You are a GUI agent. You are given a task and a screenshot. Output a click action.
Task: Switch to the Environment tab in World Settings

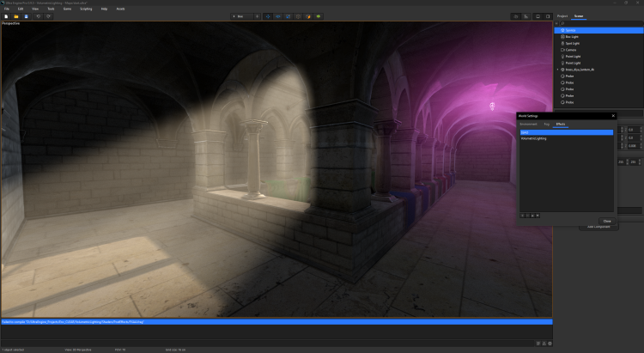pyautogui.click(x=528, y=125)
